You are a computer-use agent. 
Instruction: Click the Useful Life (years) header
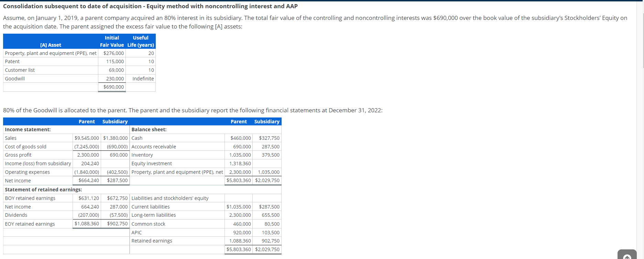(141, 41)
